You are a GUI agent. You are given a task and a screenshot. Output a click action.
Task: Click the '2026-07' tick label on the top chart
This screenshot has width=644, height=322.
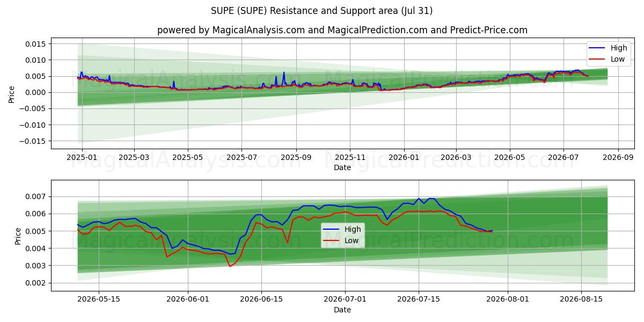563,157
